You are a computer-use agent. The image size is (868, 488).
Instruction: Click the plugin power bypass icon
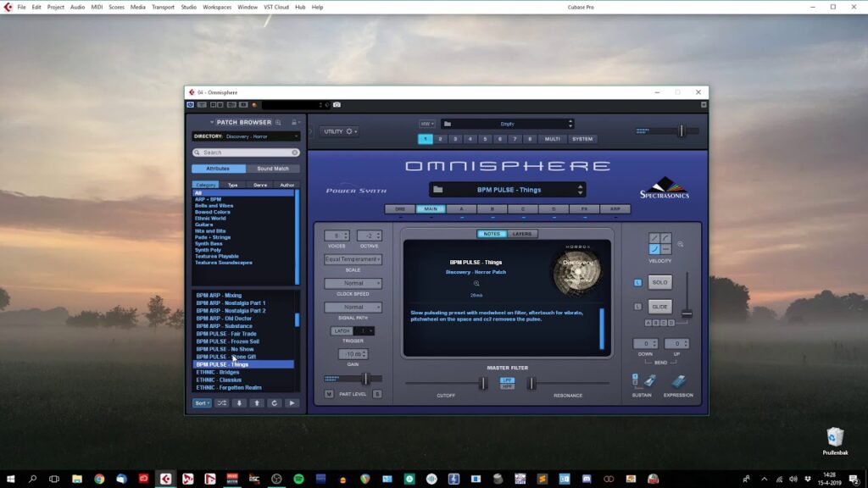click(191, 104)
